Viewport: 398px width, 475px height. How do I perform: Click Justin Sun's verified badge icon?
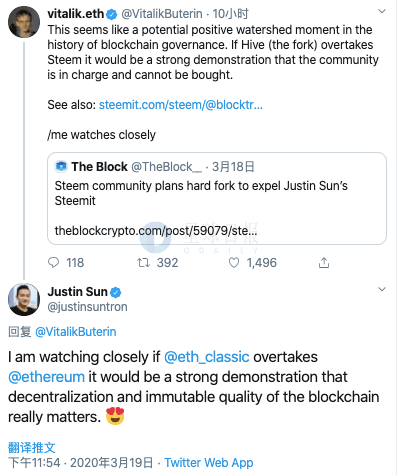[116, 292]
